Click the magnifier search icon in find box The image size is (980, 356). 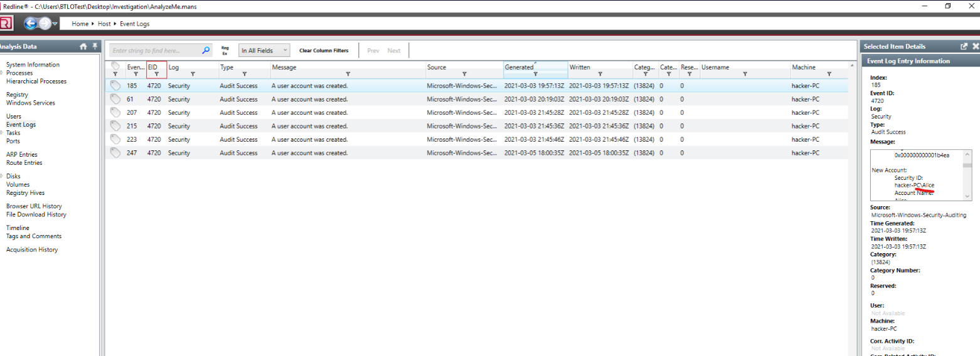pyautogui.click(x=206, y=50)
